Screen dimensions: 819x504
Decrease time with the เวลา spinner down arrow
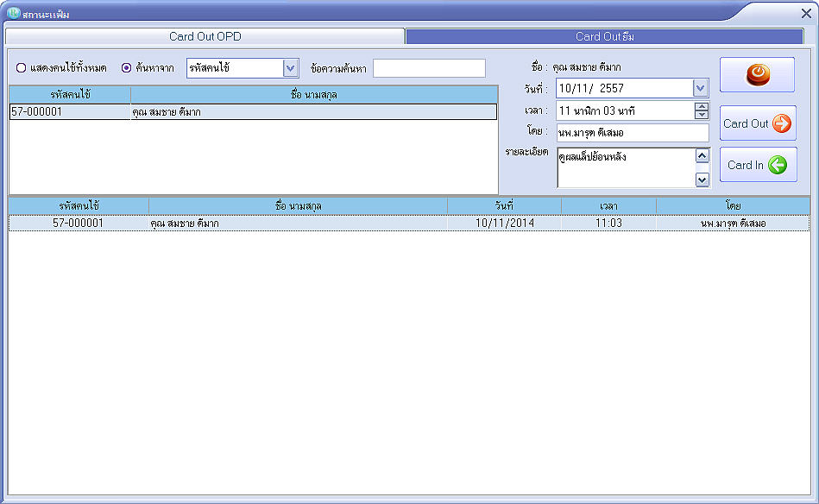pyautogui.click(x=702, y=115)
